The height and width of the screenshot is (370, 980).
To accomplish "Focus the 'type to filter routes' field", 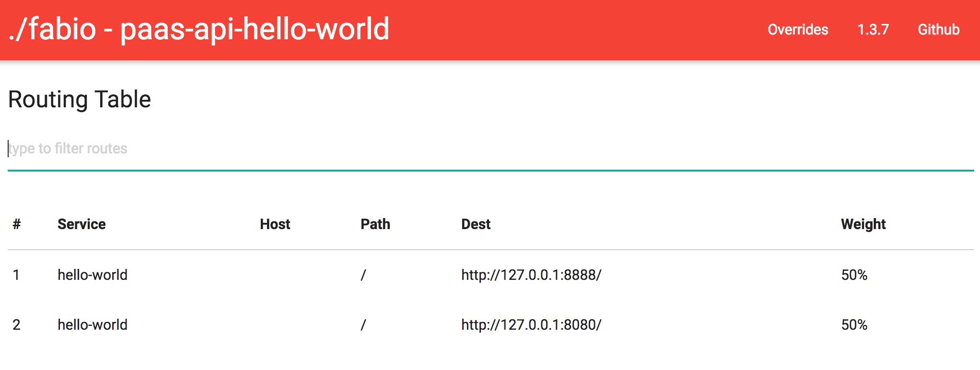I will (x=491, y=149).
